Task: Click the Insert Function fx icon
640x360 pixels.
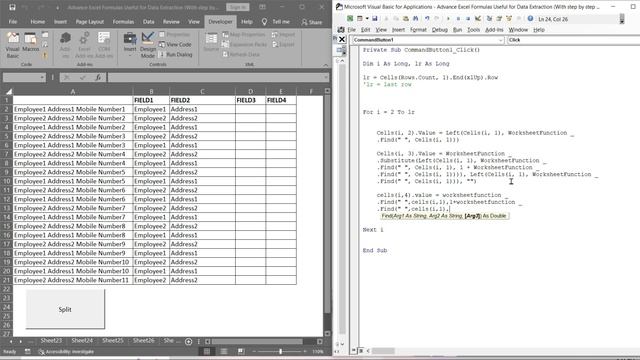Action: coord(98,77)
